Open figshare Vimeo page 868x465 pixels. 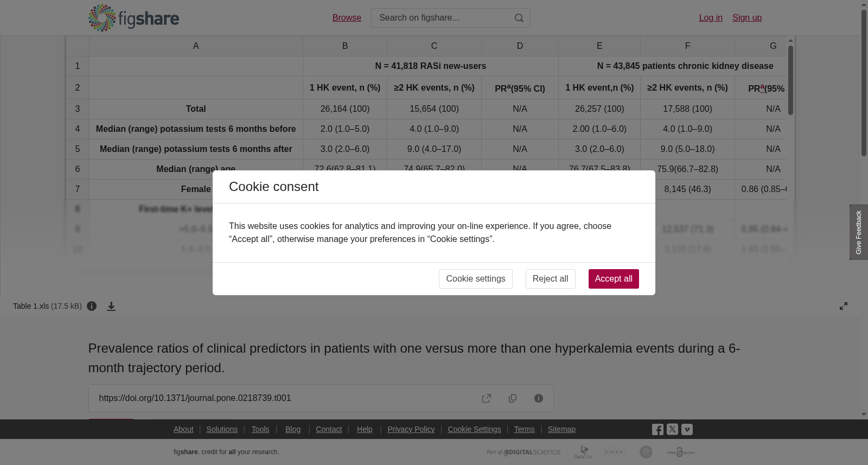pyautogui.click(x=687, y=429)
